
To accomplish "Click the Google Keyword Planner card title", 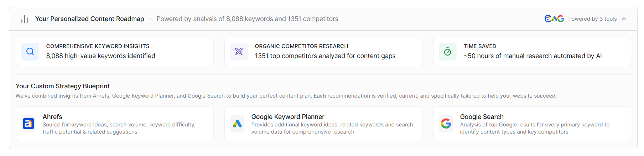I will (288, 117).
